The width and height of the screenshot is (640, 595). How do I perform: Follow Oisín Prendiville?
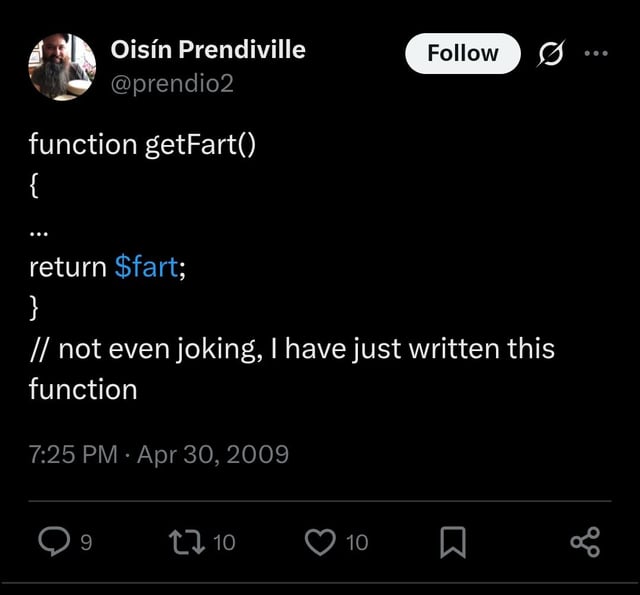[x=462, y=53]
